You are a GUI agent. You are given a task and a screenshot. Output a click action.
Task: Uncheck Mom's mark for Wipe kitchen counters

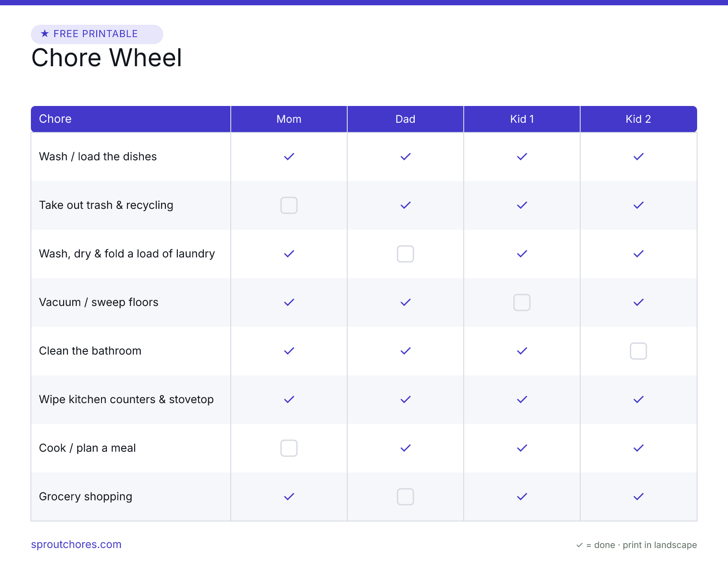(x=289, y=400)
